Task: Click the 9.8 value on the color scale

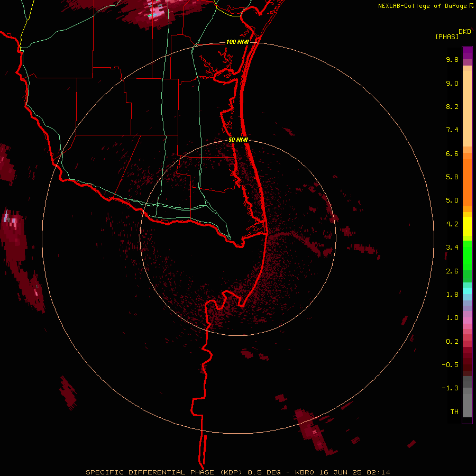Action: [452, 59]
